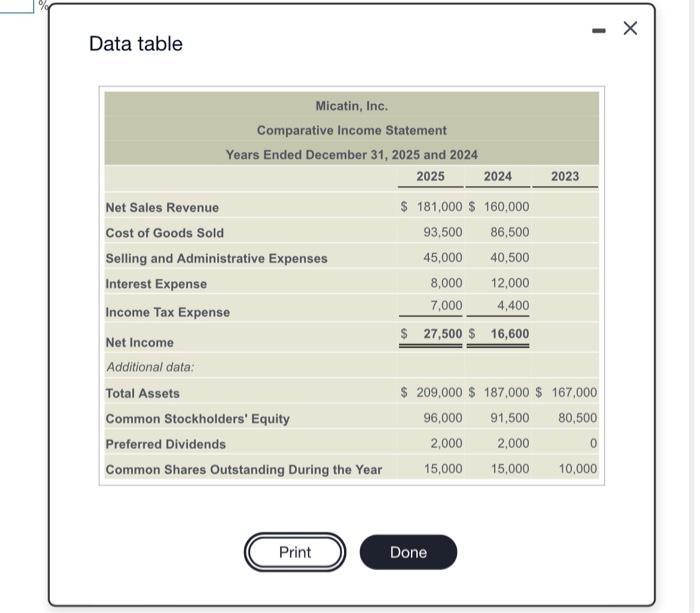Minimize the Data table dialog
Viewport: 700px width, 613px height.
pos(599,30)
